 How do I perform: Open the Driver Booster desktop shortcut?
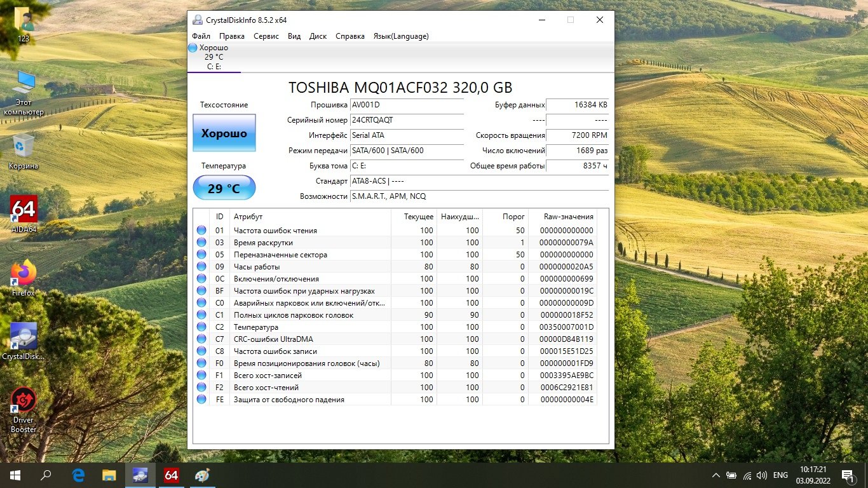tap(24, 410)
